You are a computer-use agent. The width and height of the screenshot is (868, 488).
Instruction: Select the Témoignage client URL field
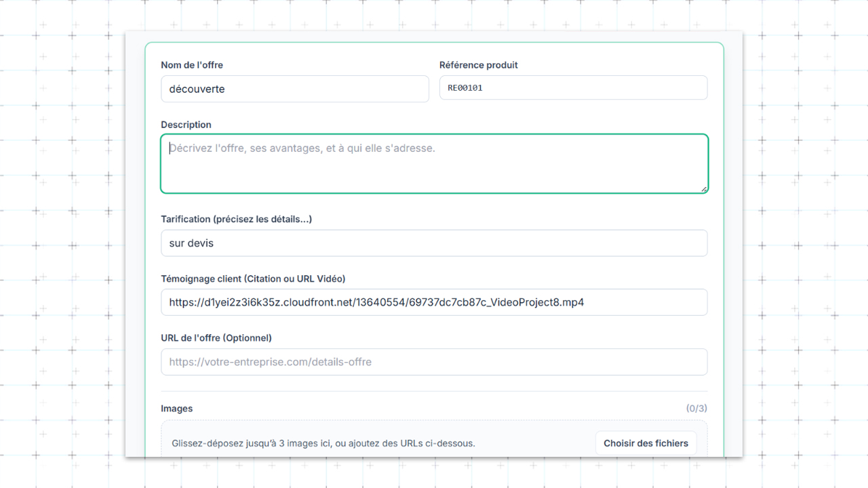pyautogui.click(x=434, y=302)
